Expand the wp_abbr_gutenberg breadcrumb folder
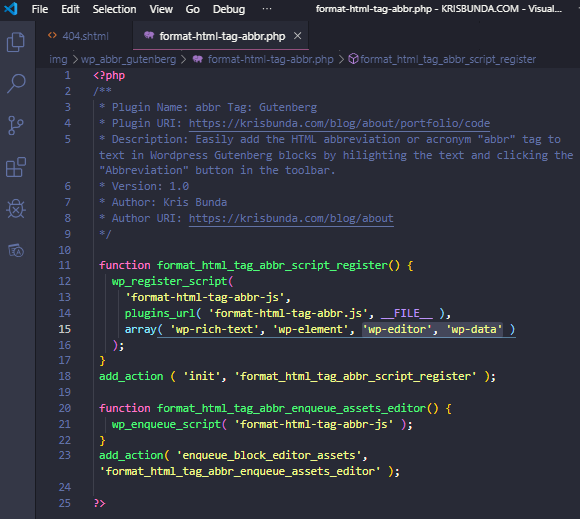580x519 pixels. [128, 59]
